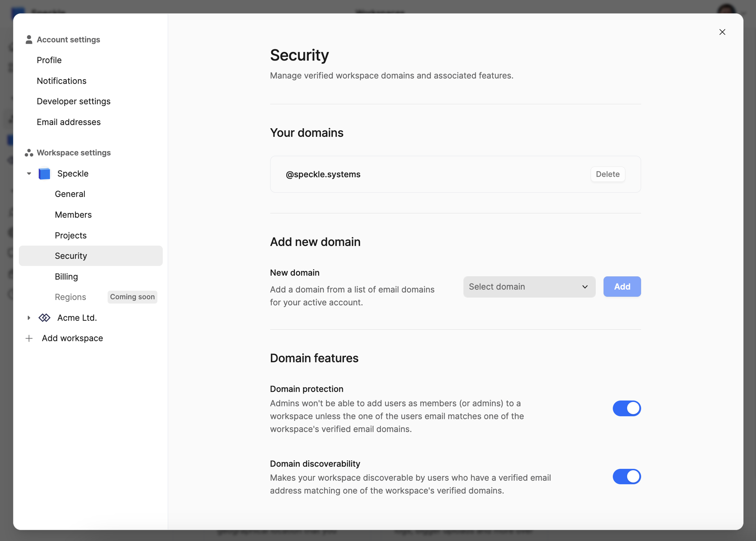Disable the Domain discoverability switch
The width and height of the screenshot is (756, 541).
626,477
